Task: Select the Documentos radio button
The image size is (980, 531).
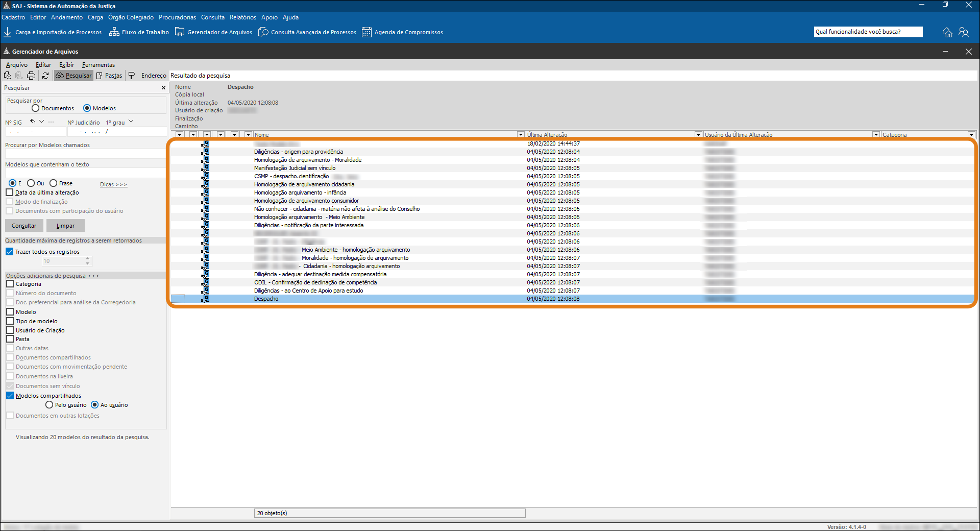Action: 35,108
